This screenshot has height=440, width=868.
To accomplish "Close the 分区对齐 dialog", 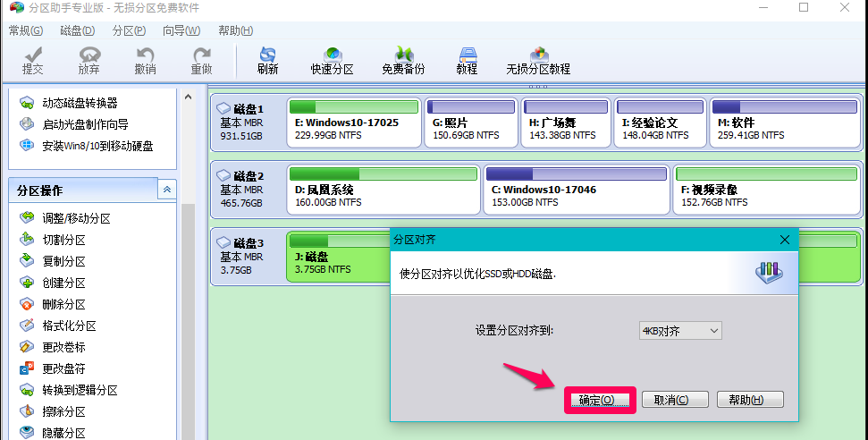I will click(785, 240).
